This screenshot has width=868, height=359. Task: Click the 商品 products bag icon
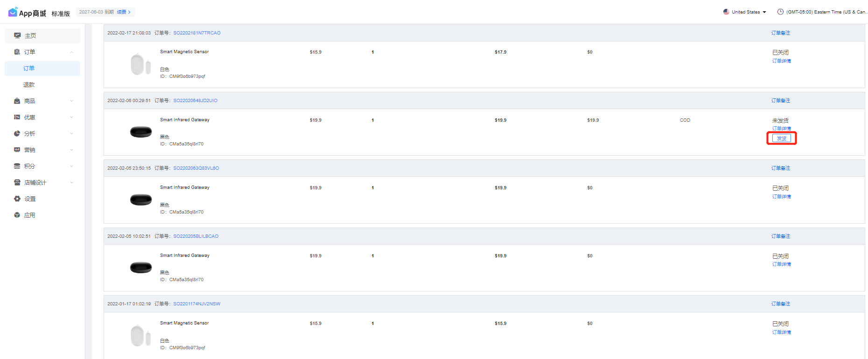17,101
